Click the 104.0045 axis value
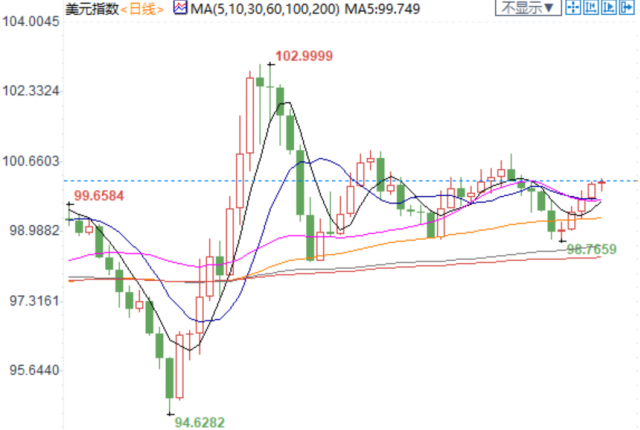 click(31, 21)
